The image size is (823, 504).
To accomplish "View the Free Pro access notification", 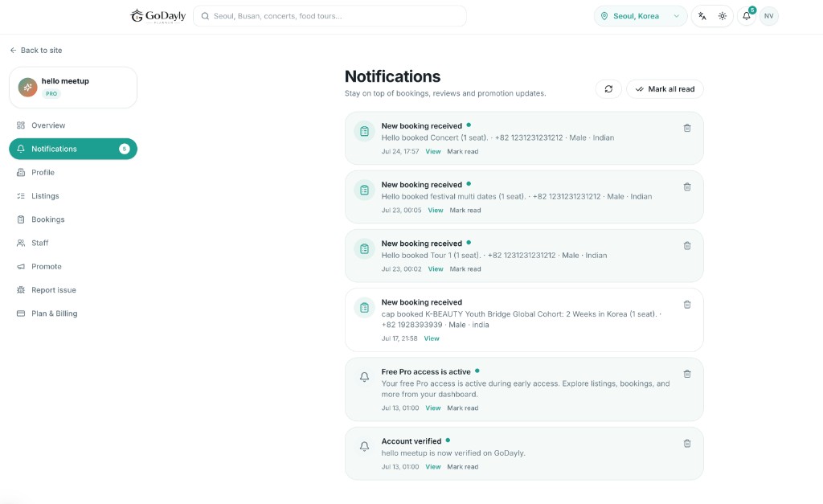I will (x=433, y=408).
